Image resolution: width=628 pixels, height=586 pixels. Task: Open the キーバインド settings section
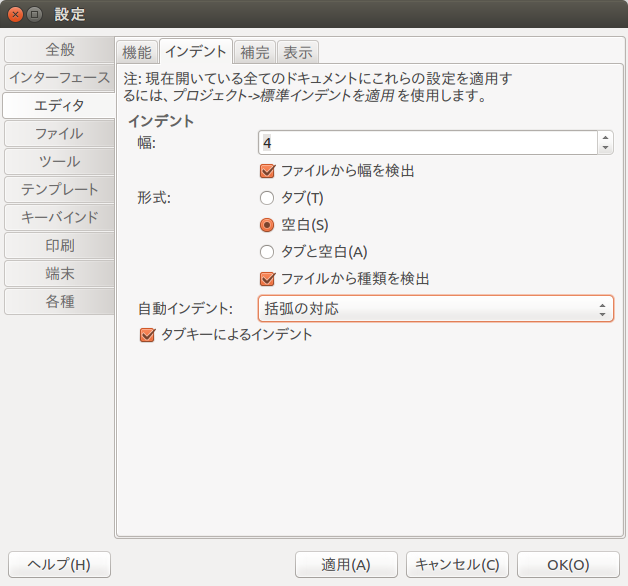[x=59, y=217]
